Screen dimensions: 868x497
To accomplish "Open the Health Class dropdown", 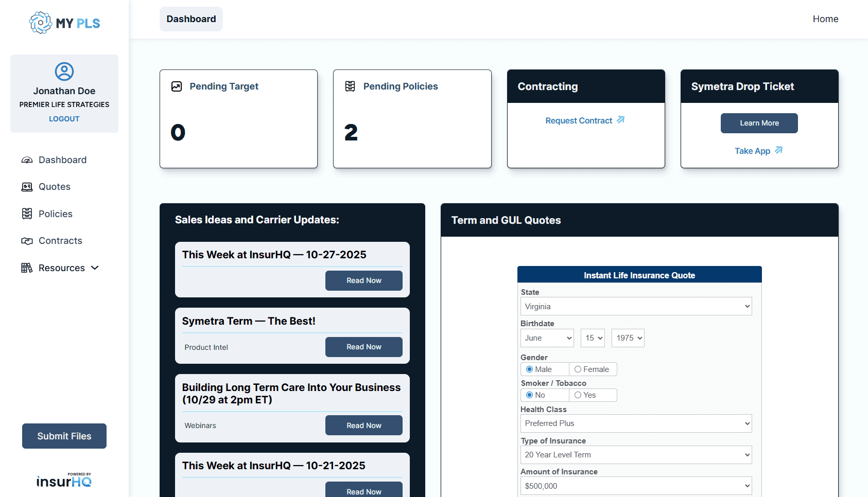I will 636,423.
